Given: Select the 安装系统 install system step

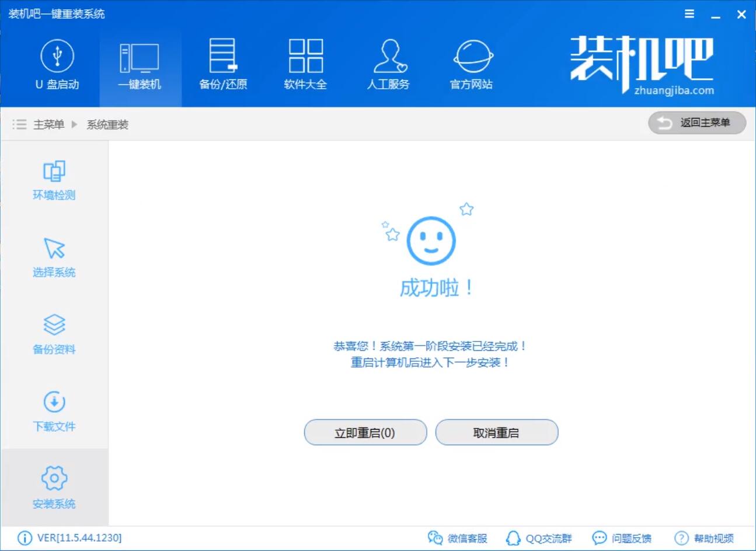Looking at the screenshot, I should (x=54, y=488).
